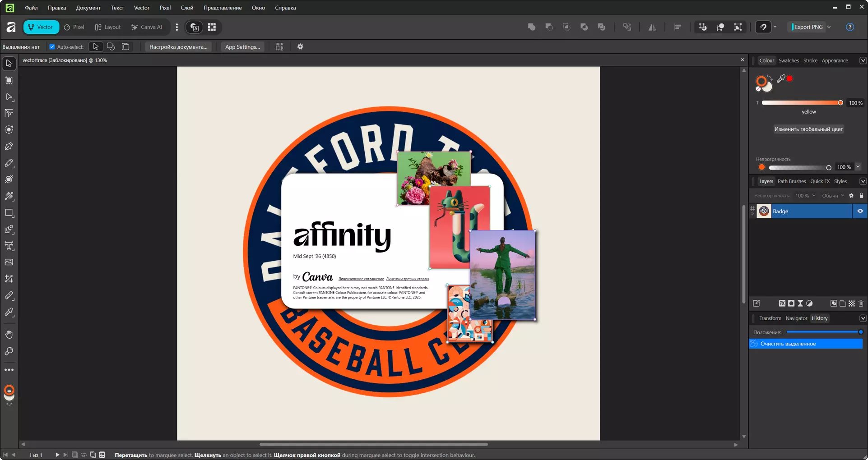Click the layer settings gear icon

851,196
